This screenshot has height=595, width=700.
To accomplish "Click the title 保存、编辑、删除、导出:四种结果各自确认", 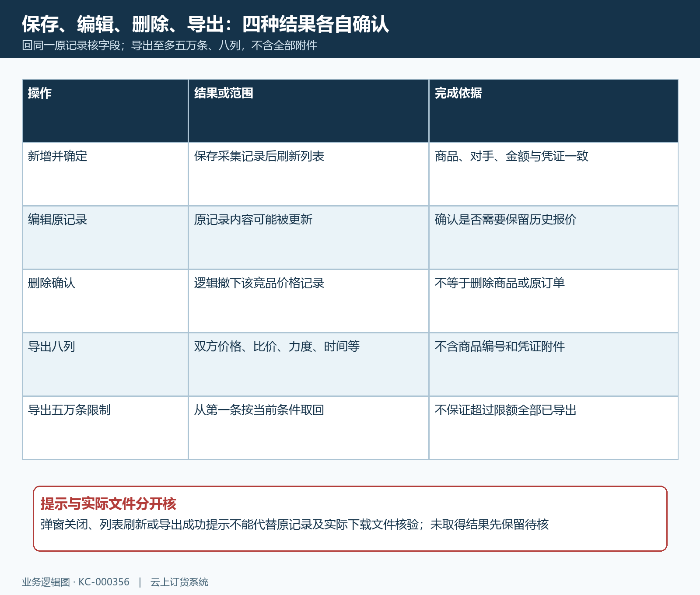I will coord(206,24).
